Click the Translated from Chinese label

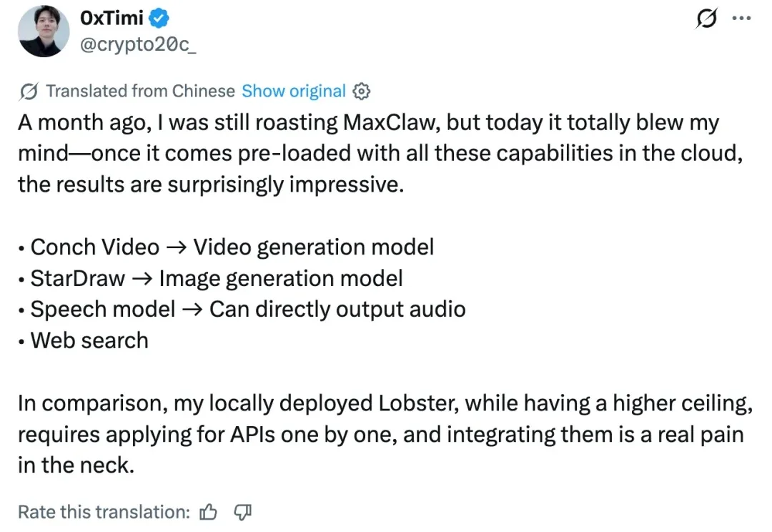click(x=140, y=92)
